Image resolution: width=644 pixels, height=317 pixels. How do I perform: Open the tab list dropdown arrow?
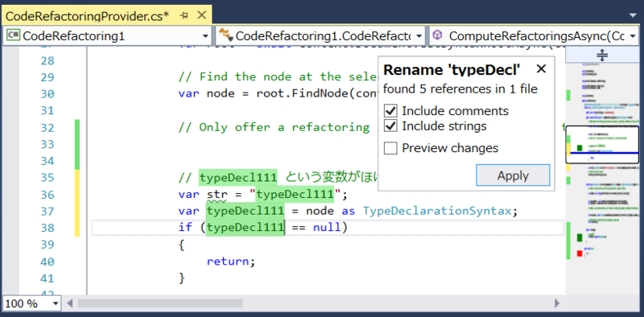click(x=633, y=15)
